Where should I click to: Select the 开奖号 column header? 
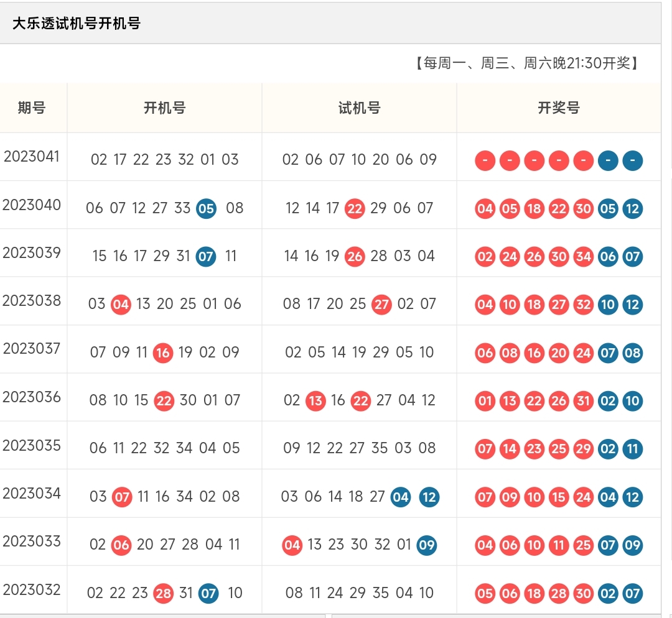coord(559,108)
